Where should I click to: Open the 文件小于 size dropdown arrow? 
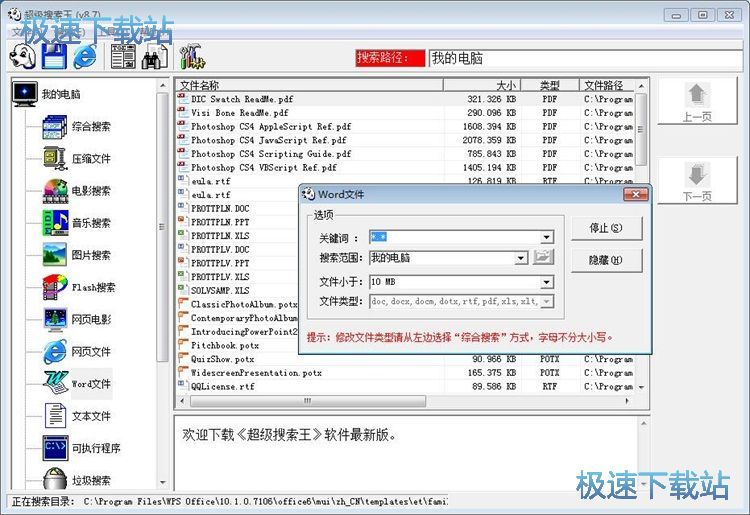547,282
